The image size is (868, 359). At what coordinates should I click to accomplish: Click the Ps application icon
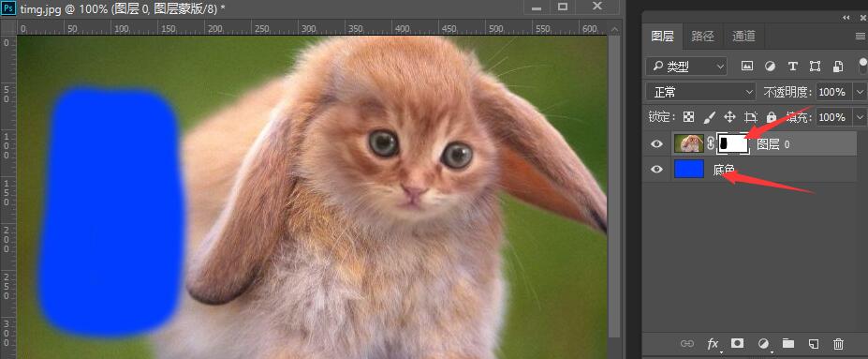pos(8,8)
